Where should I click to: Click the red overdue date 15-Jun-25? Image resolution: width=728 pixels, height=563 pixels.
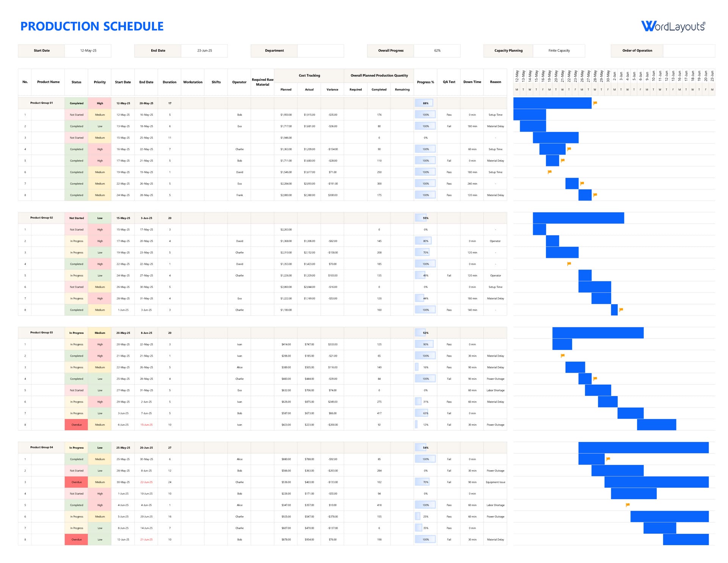(x=146, y=425)
